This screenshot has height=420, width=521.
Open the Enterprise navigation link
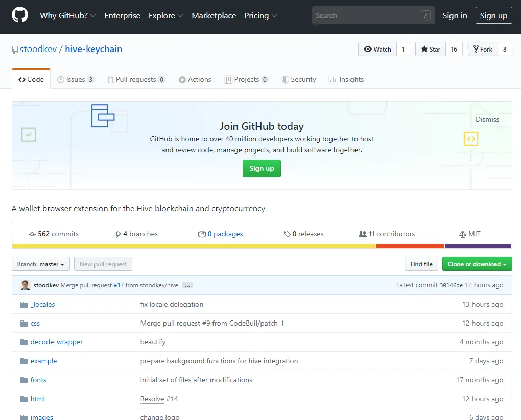click(122, 16)
